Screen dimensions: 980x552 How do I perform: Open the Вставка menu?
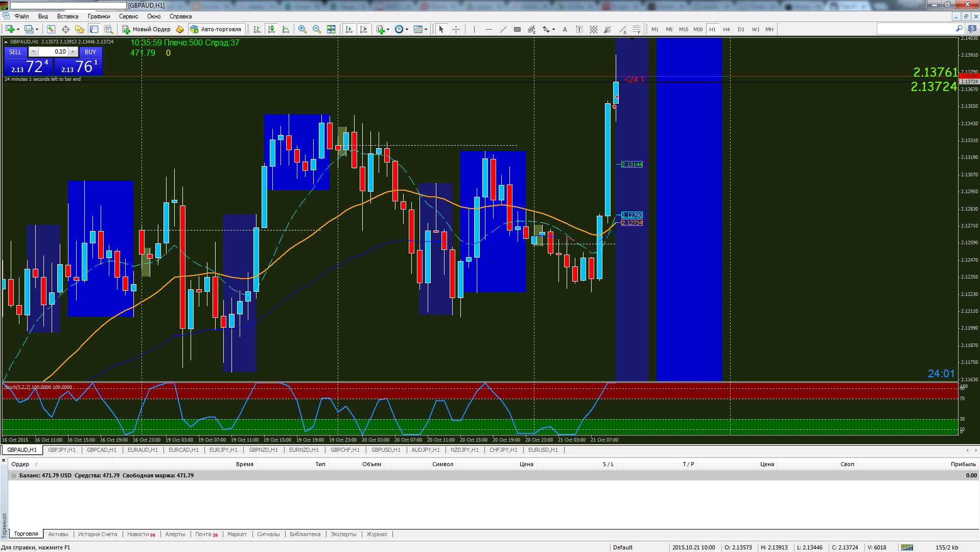[67, 16]
